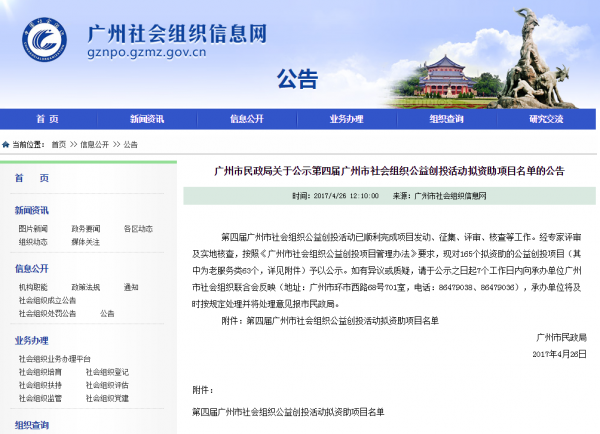
Task: Open 社会组织评估 in the sidebar
Action: click(x=107, y=385)
